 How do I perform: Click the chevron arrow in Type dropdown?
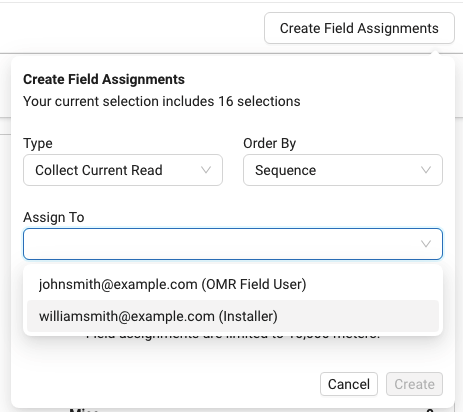tap(206, 170)
